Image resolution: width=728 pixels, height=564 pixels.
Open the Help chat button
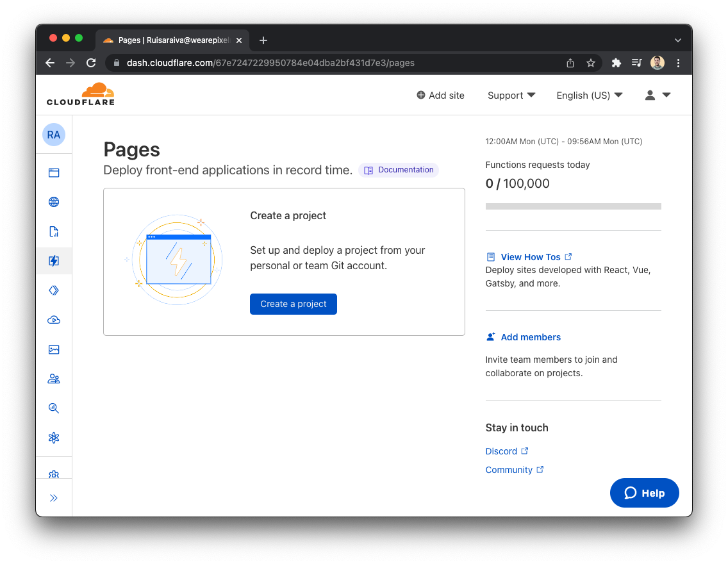coord(645,493)
